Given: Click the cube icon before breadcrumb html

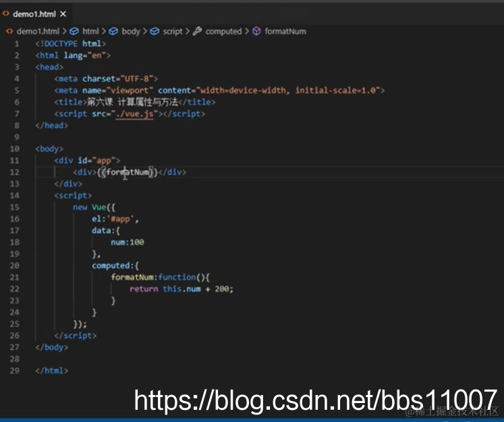Looking at the screenshot, I should (74, 32).
